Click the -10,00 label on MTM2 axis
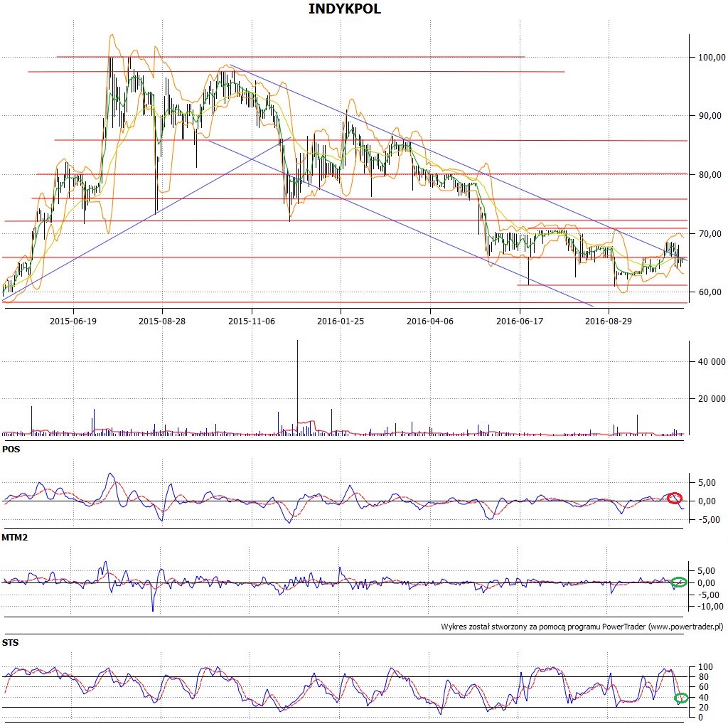This screenshot has width=728, height=724. pos(711,607)
